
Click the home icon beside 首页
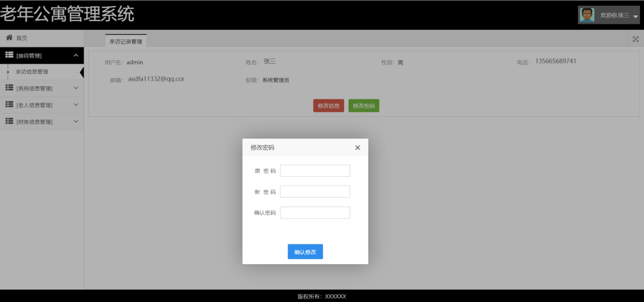pos(9,38)
